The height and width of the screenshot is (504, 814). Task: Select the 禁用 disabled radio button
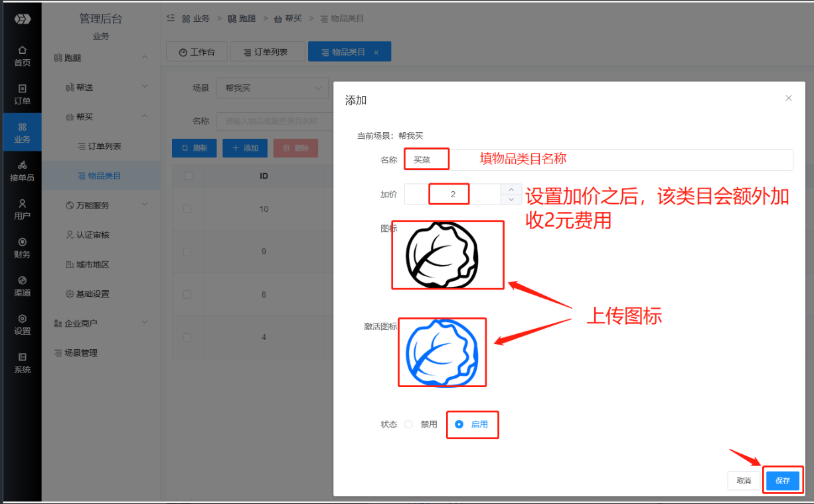[408, 424]
